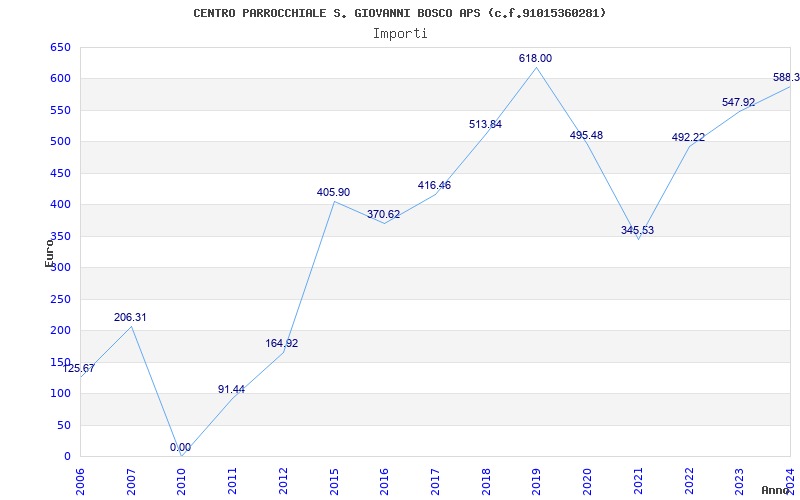Click the x-axis year 2023
Viewport: 800px width, 500px height.
point(739,482)
